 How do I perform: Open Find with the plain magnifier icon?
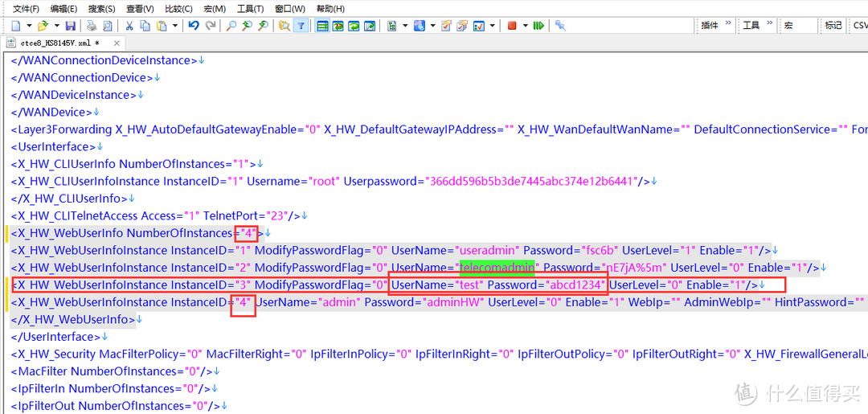click(x=231, y=26)
